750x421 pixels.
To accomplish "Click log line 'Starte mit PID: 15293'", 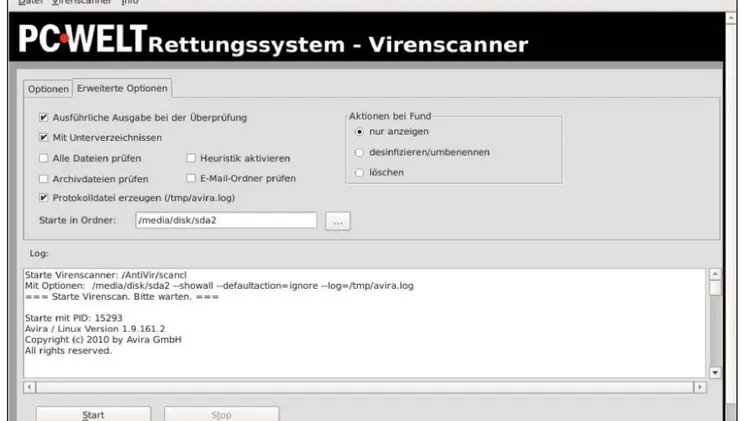I will coord(74,318).
